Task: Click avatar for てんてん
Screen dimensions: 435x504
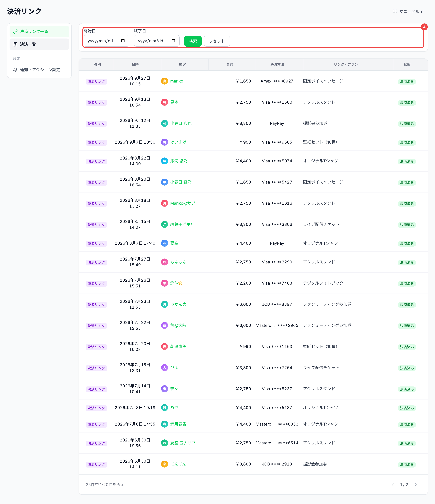Action: [x=165, y=464]
